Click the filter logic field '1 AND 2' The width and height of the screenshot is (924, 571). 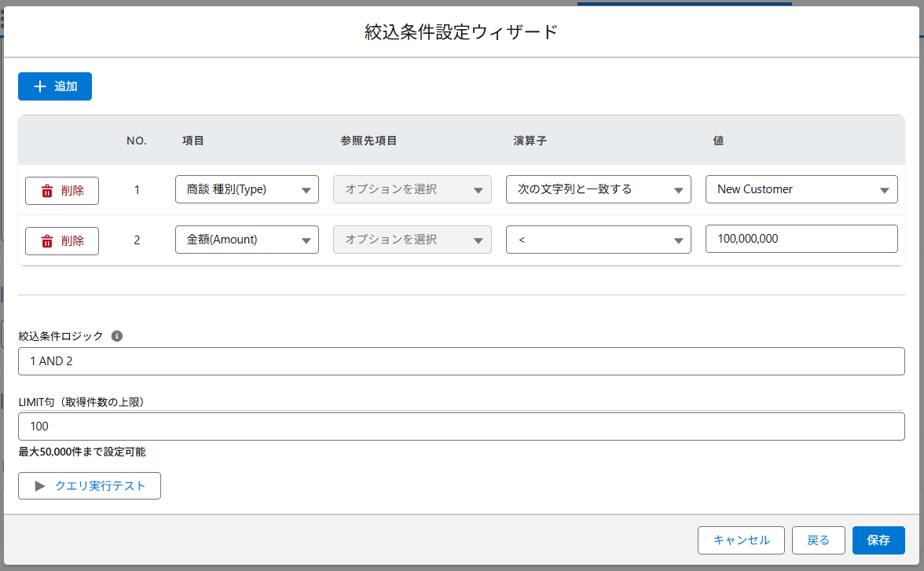461,361
